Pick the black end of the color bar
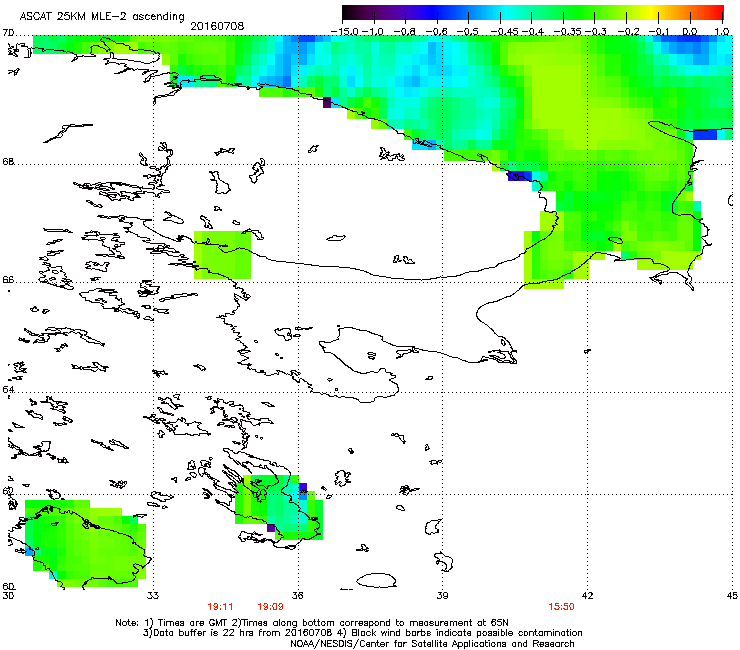Viewport: 740px width, 650px height. 348,13
